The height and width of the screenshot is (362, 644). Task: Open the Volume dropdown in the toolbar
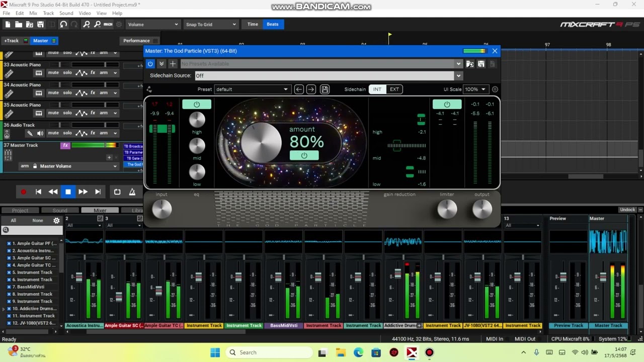[x=152, y=24]
